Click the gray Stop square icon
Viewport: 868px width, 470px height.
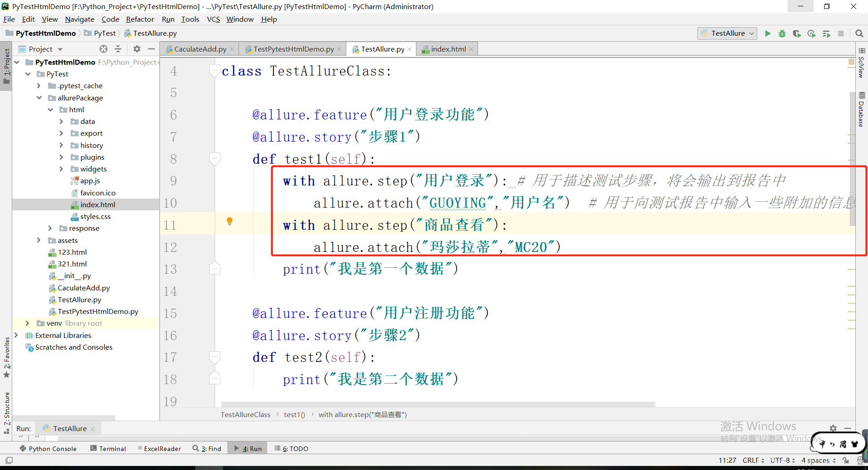click(x=841, y=33)
